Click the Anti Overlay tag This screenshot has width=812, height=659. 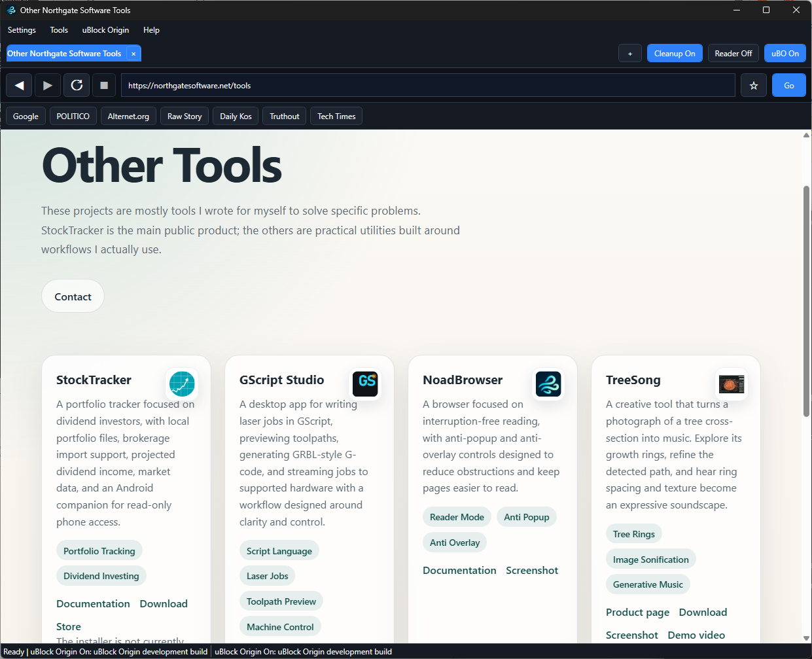455,543
